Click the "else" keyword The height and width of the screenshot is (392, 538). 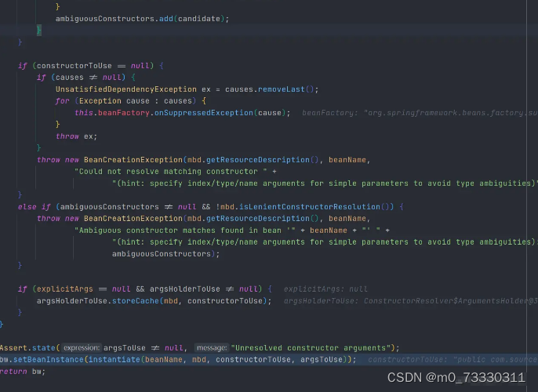27,207
